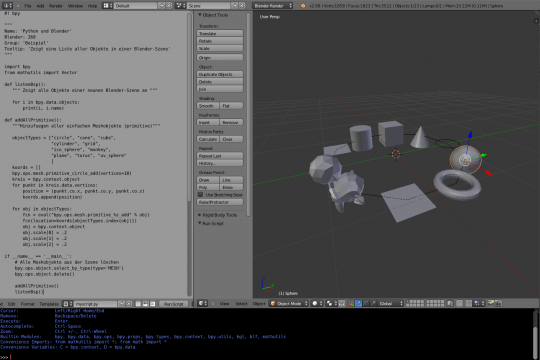
Task: Expand the Rigid Body Tools panel
Action: 200,215
